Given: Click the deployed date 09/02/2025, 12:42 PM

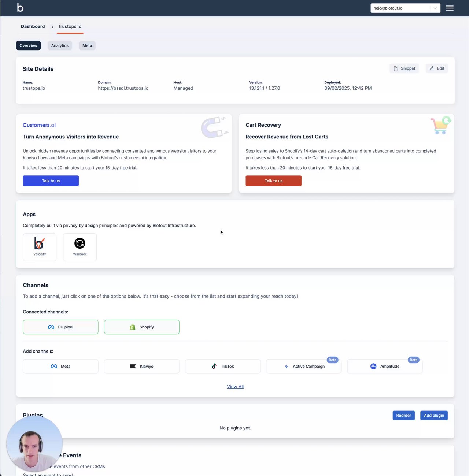Looking at the screenshot, I should [348, 88].
